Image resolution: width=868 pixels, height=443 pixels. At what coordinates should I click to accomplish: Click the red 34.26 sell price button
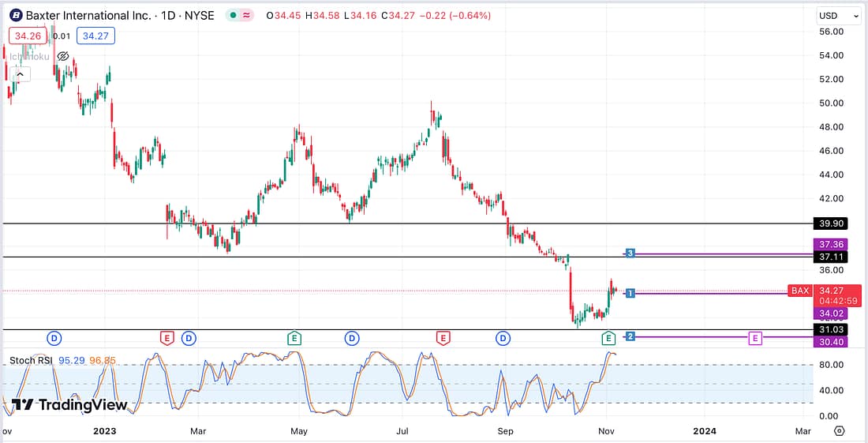click(x=27, y=36)
